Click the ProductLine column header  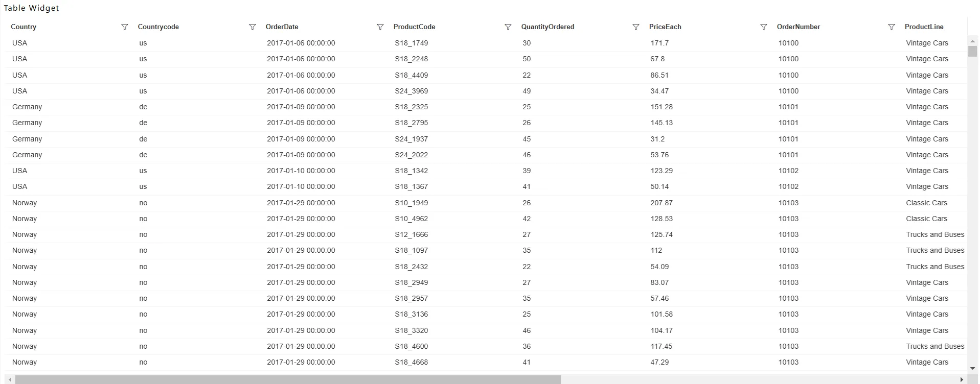pos(924,27)
